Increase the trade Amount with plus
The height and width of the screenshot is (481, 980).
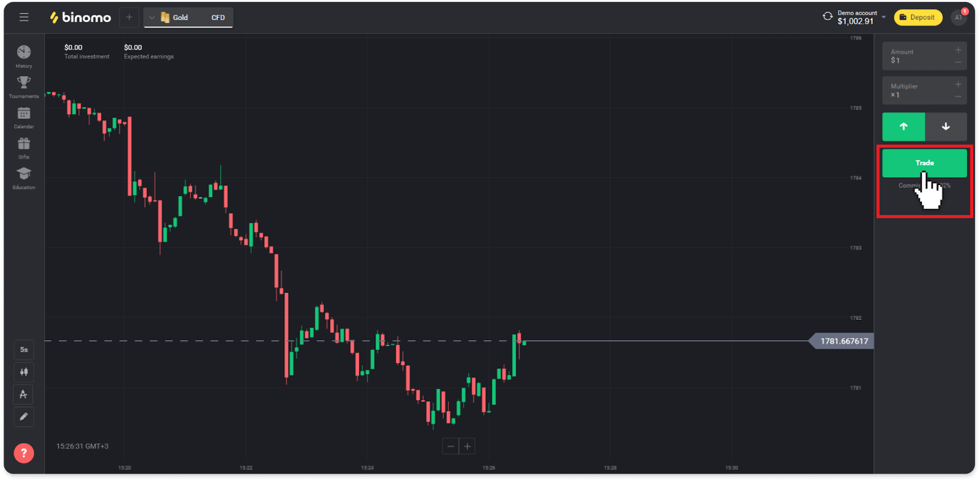(958, 50)
